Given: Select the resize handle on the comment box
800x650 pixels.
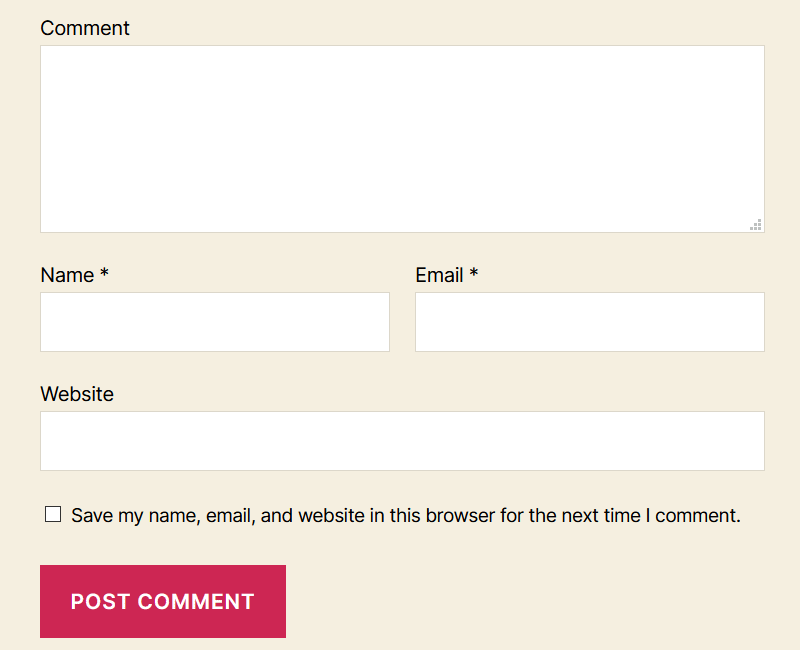Looking at the screenshot, I should 757,226.
